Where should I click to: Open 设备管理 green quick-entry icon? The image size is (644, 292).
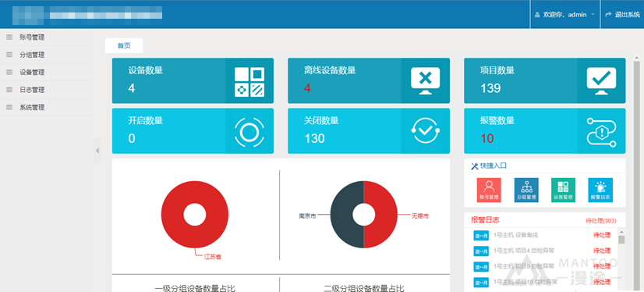[563, 190]
